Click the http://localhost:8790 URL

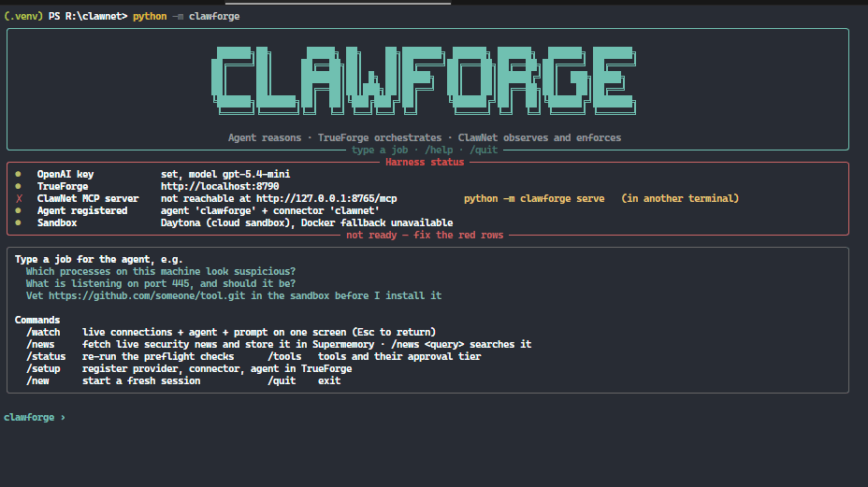point(220,186)
